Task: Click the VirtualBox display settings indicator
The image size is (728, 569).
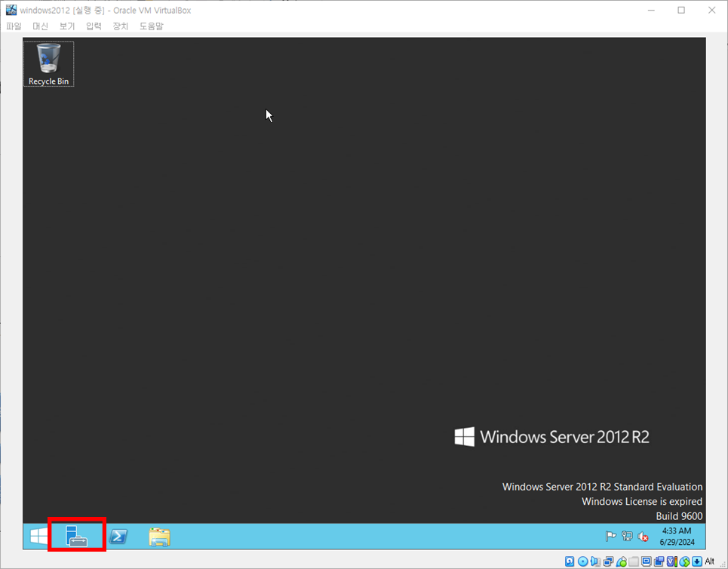Action: (x=647, y=561)
